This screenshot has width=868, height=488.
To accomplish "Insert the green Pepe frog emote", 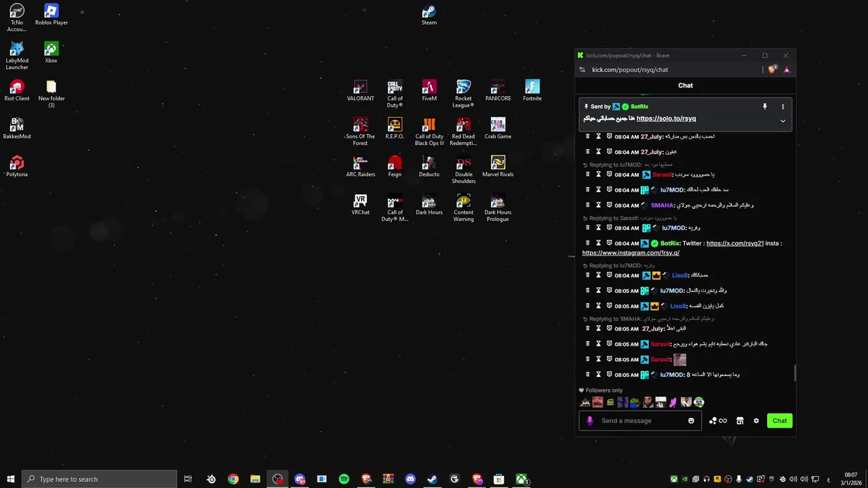I will pos(635,403).
